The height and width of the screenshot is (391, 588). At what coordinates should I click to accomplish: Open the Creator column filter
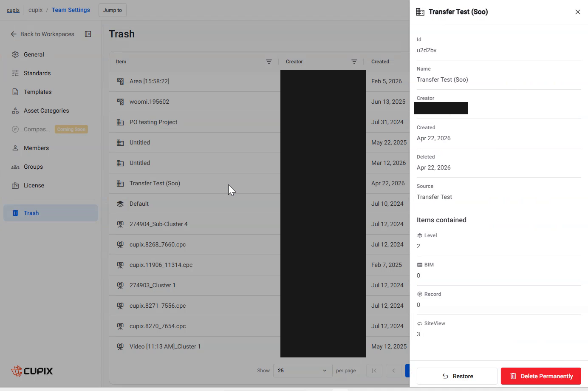click(354, 62)
